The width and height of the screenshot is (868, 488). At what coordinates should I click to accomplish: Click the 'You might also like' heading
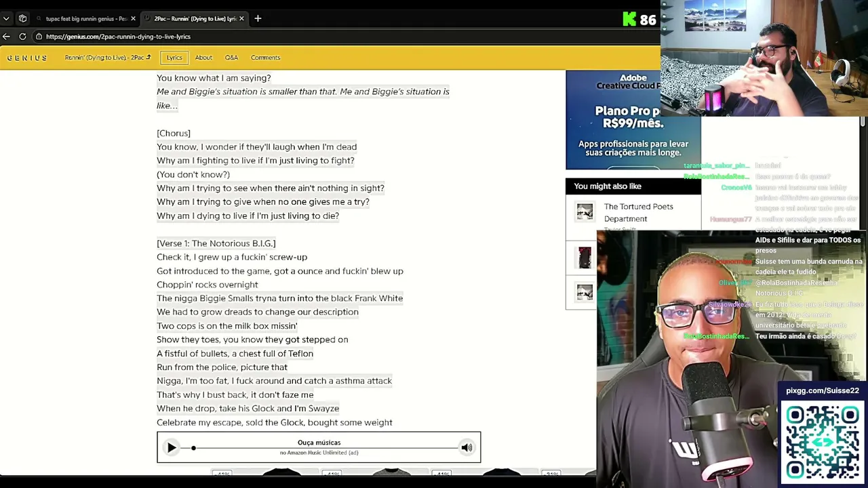[x=608, y=186]
